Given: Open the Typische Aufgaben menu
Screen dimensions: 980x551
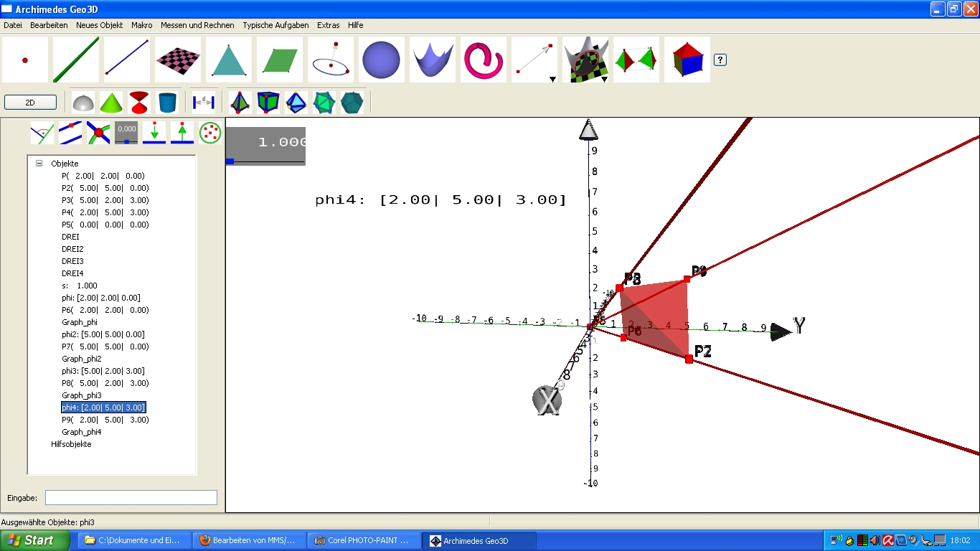Looking at the screenshot, I should [x=275, y=25].
